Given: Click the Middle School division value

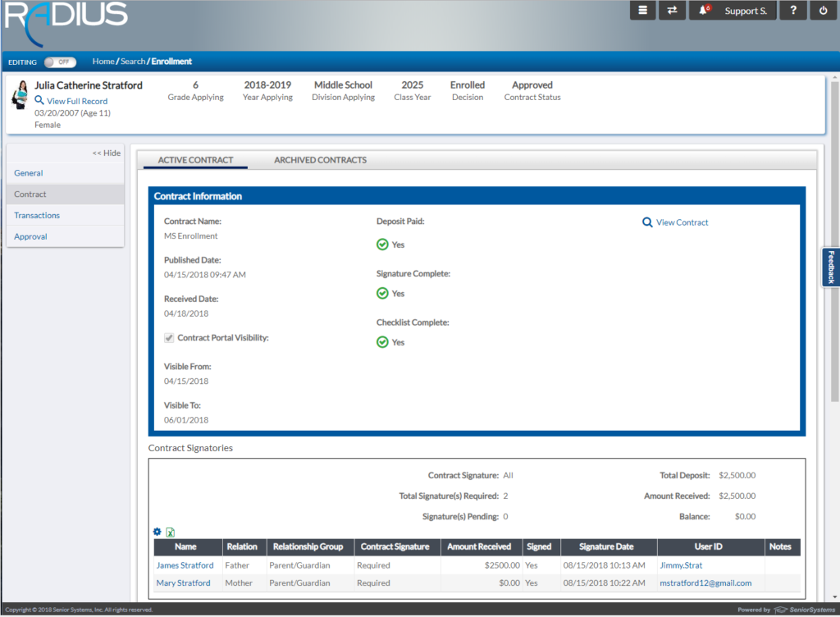Looking at the screenshot, I should (x=343, y=85).
